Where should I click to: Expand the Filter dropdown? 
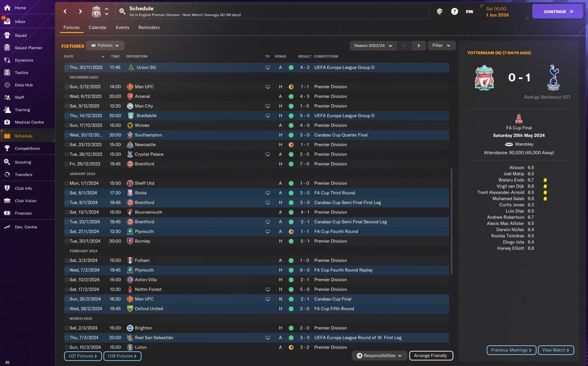pyautogui.click(x=441, y=45)
